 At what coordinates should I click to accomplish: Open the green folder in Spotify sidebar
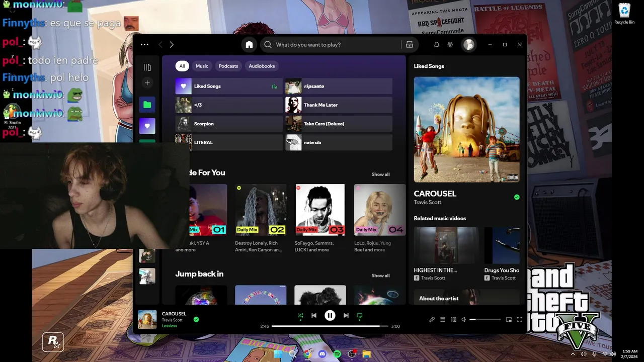(147, 105)
